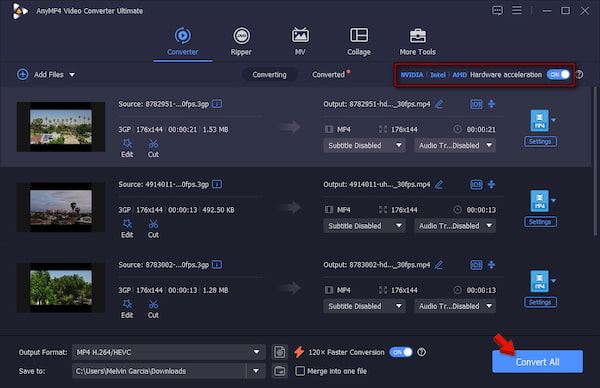This screenshot has height=388, width=600.
Task: Open Hardware acceleration help icon
Action: click(580, 74)
